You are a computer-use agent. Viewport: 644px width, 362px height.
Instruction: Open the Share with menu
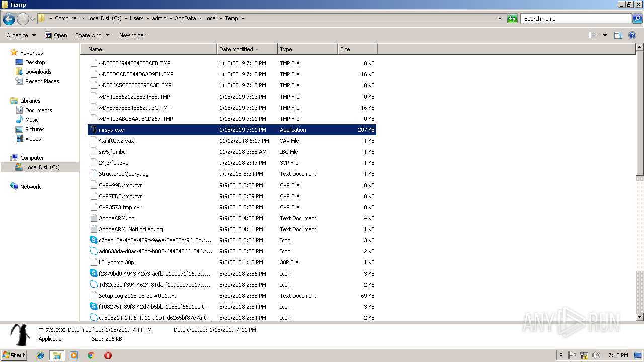tap(92, 35)
